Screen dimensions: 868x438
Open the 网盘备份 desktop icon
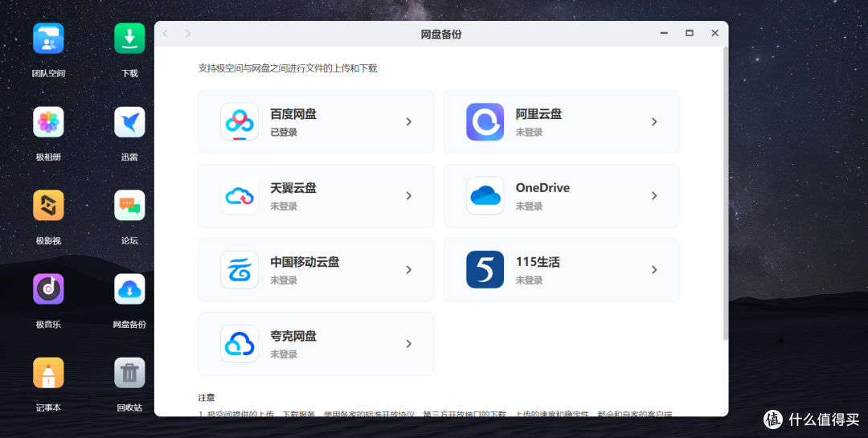click(x=129, y=289)
